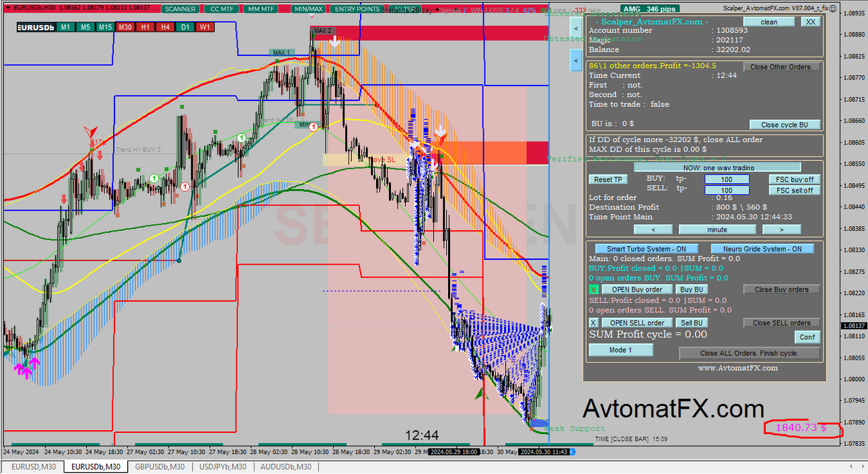Viewport: 868px width, 474px height.
Task: Toggle NOW: one way trading mode
Action: (x=717, y=168)
